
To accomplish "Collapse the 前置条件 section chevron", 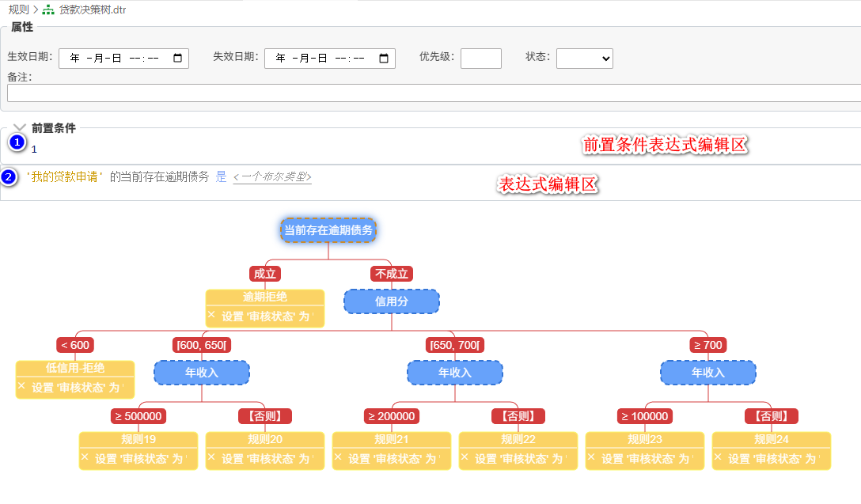I will 20,127.
